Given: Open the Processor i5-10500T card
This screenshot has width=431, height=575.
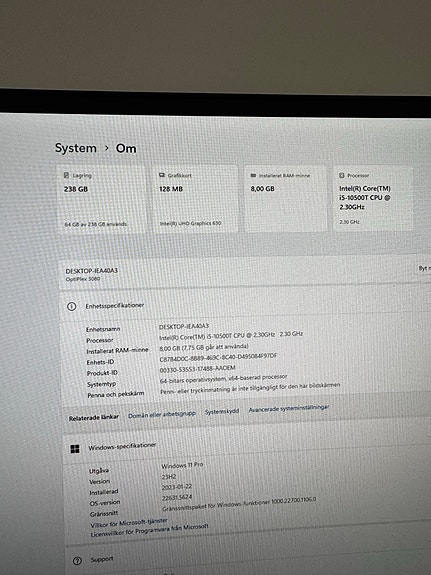Looking at the screenshot, I should 373,198.
